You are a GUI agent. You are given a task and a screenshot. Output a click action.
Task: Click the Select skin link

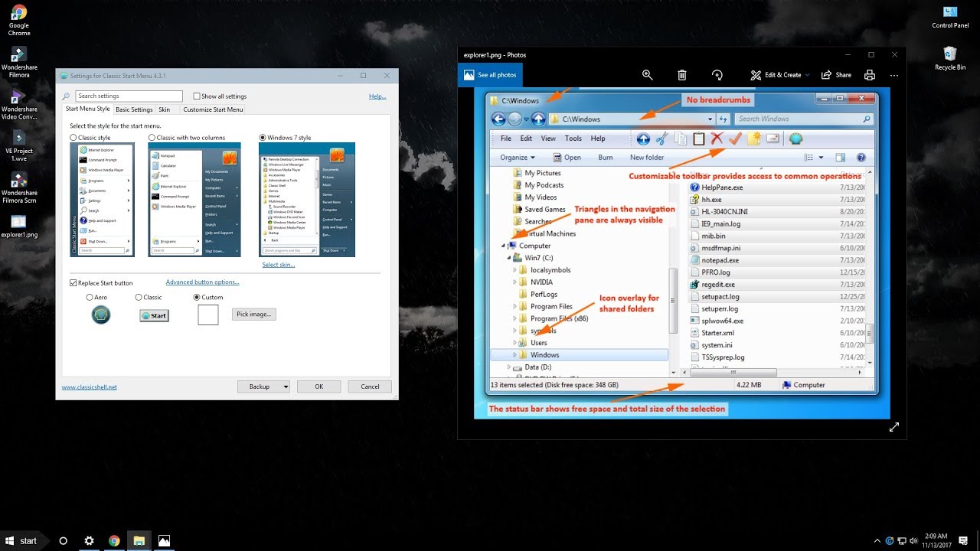pyautogui.click(x=279, y=265)
